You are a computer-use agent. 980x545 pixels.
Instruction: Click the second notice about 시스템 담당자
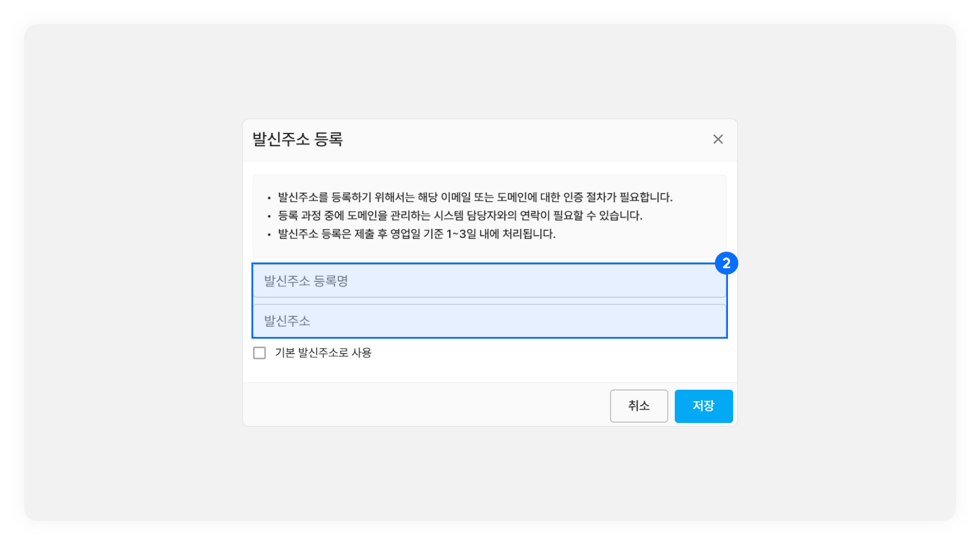pyautogui.click(x=460, y=215)
